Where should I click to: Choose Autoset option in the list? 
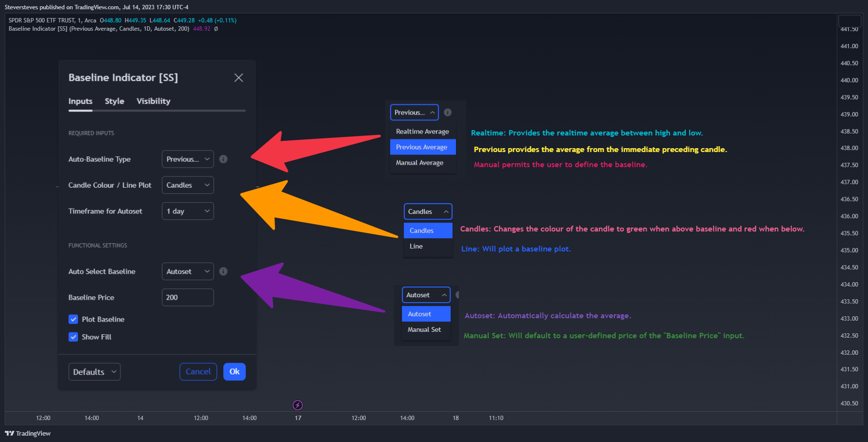[x=426, y=314]
